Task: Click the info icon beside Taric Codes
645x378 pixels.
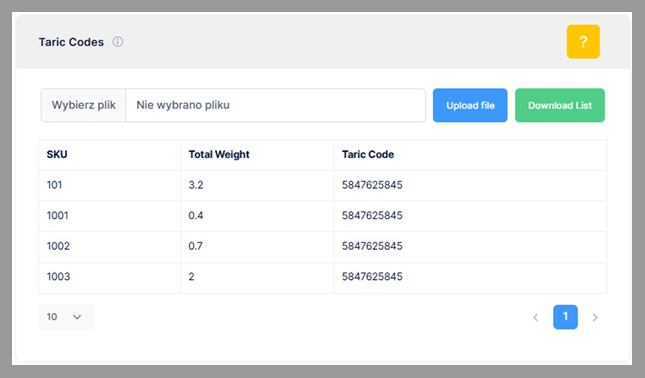Action: (x=118, y=42)
